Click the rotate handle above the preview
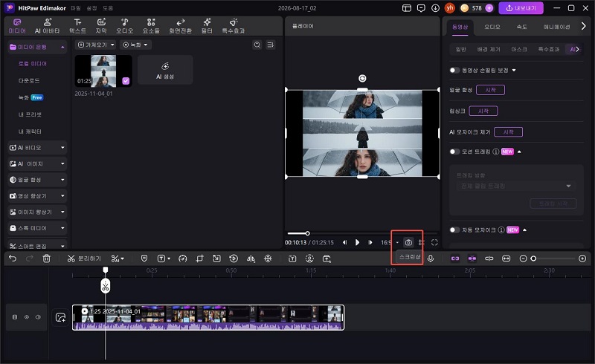 [x=362, y=78]
